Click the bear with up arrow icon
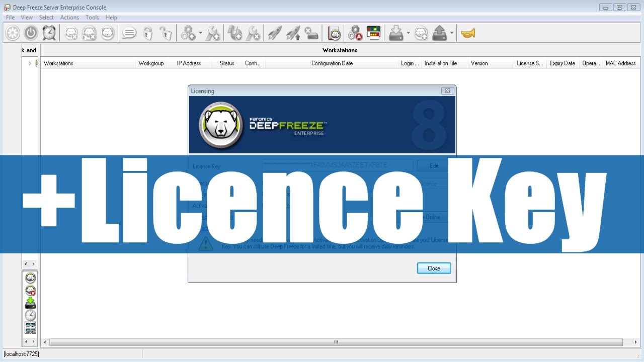Screen dimensions: 644x362 (421, 33)
